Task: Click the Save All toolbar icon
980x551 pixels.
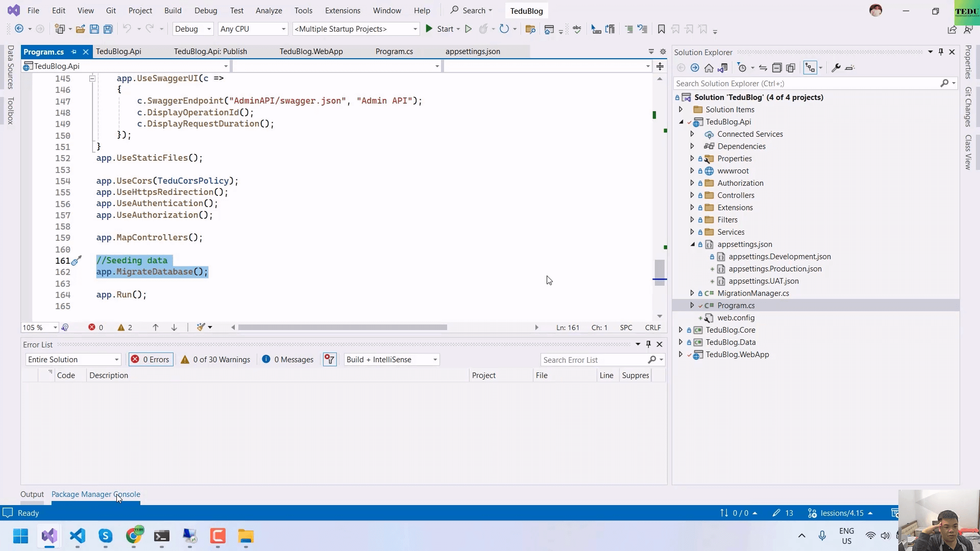Action: pyautogui.click(x=108, y=29)
